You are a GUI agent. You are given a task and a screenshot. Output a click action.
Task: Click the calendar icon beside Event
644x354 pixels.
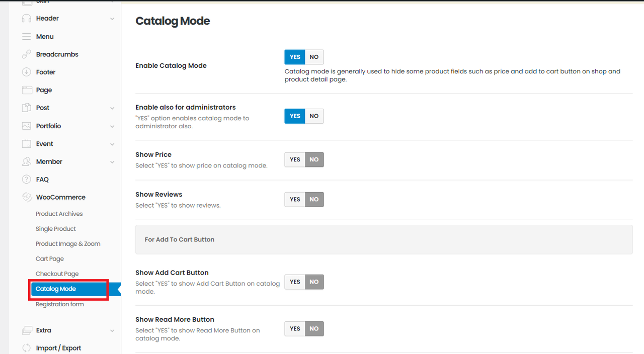pyautogui.click(x=27, y=144)
